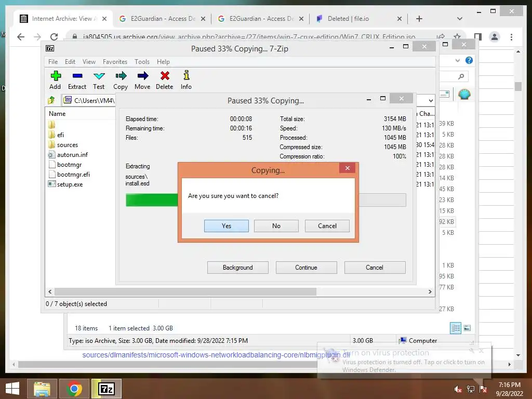
Task: Click the Extract toolbar icon in 7-Zip
Action: 77,76
